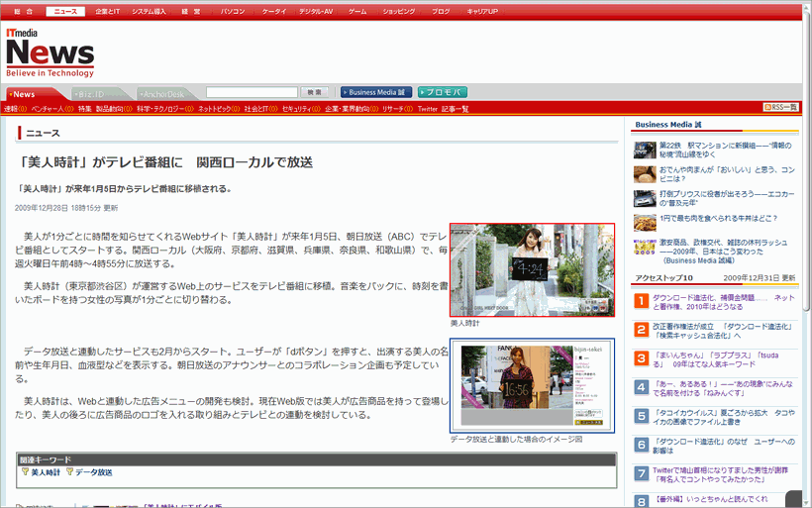Open 製品動向 in the sub-navigation
The width and height of the screenshot is (812, 508).
(x=114, y=109)
